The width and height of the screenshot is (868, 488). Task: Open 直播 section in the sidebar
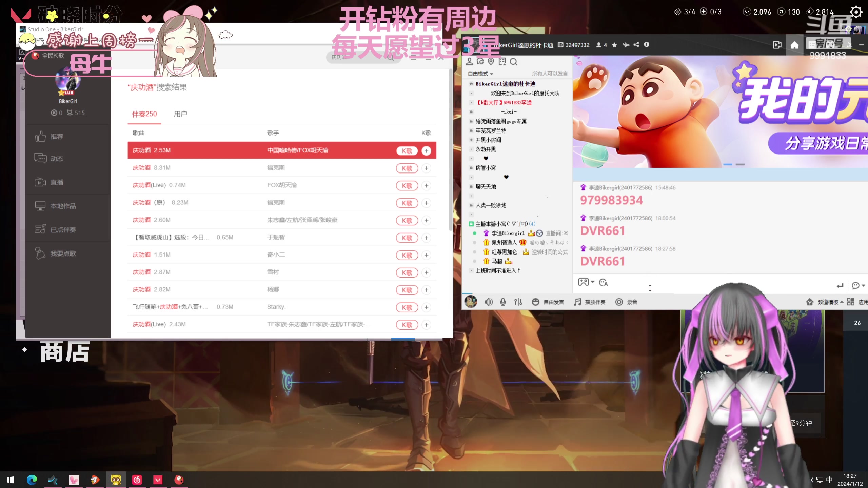click(49, 182)
